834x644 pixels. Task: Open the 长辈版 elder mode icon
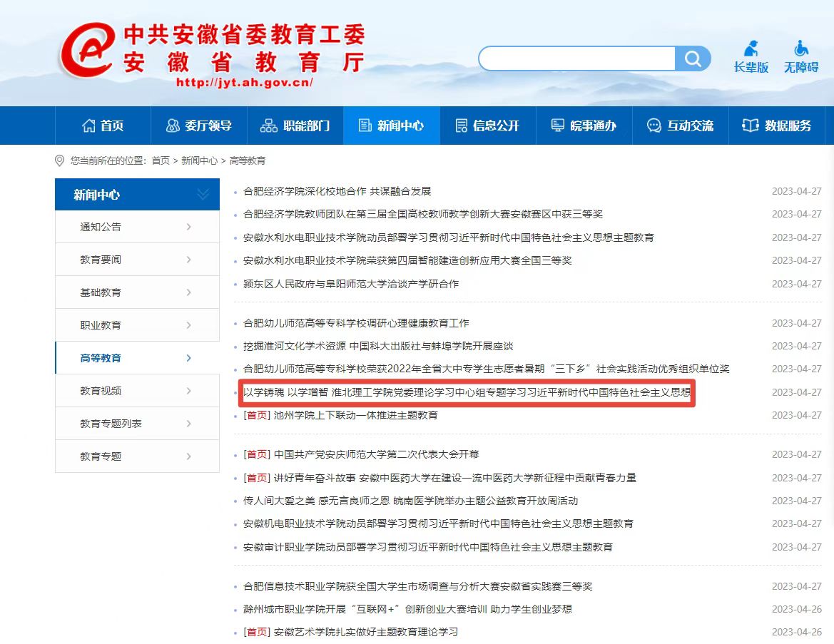pyautogui.click(x=751, y=49)
